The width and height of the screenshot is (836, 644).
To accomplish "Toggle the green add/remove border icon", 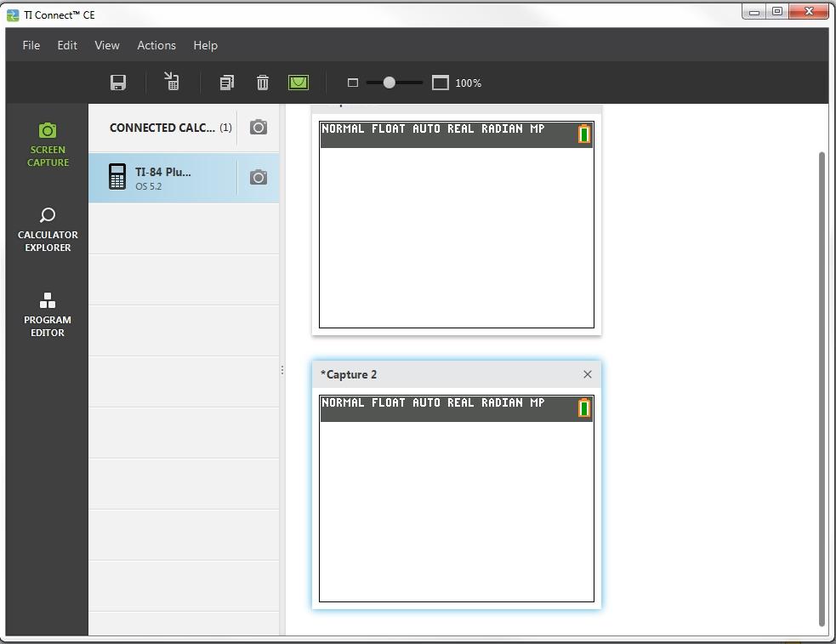I will pos(298,83).
